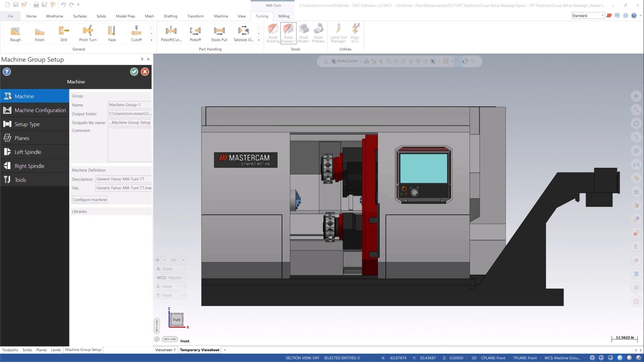This screenshot has width=644, height=362.
Task: Save the file from the quick access toolbar
Action: [x=16, y=5]
